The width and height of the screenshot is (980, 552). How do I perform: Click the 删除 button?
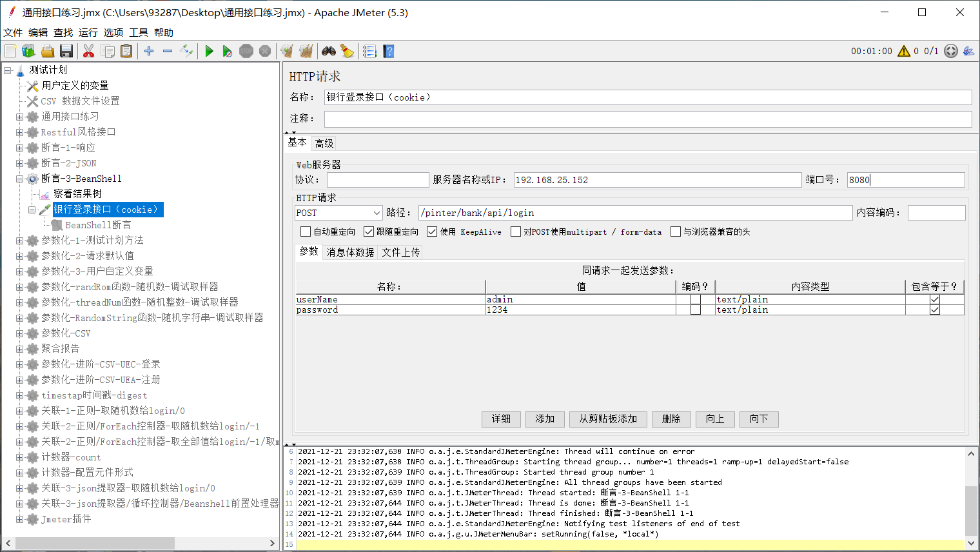click(x=671, y=419)
